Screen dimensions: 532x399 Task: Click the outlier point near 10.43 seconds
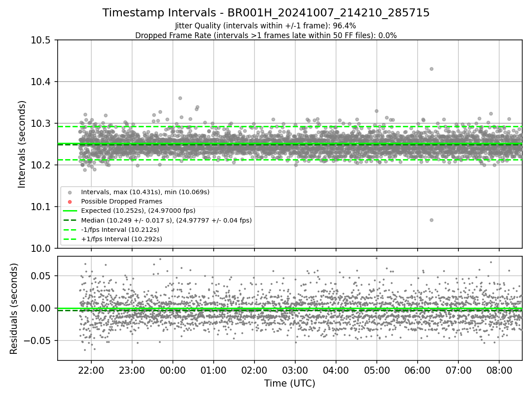tap(431, 69)
